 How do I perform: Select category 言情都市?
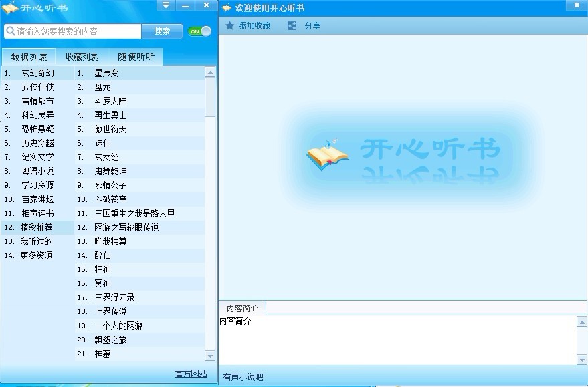tap(37, 101)
